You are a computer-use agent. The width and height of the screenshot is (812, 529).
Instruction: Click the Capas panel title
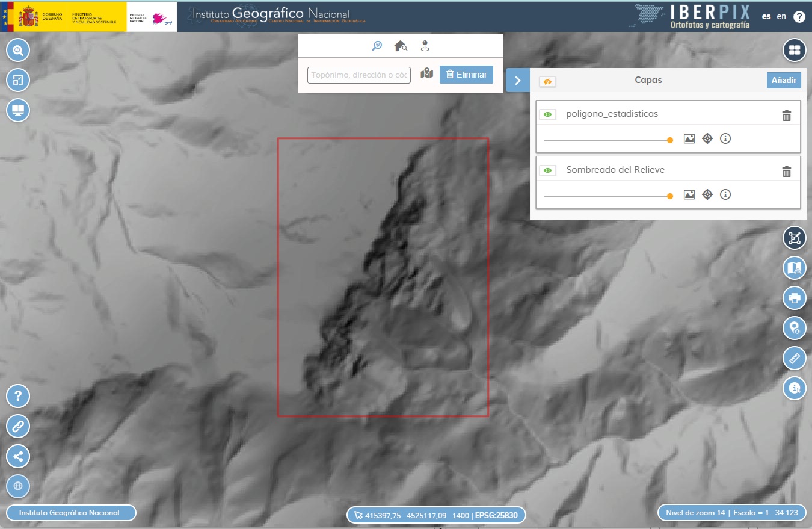coord(648,80)
